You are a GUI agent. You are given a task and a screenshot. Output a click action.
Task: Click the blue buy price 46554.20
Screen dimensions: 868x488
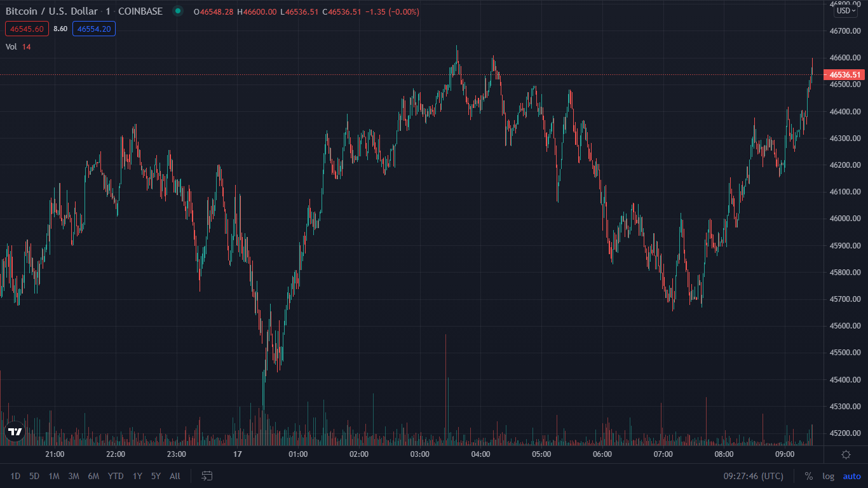[94, 29]
